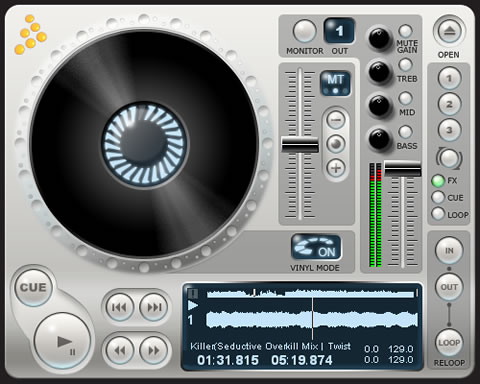Select output channel 1 button
The width and height of the screenshot is (480, 384).
339,32
